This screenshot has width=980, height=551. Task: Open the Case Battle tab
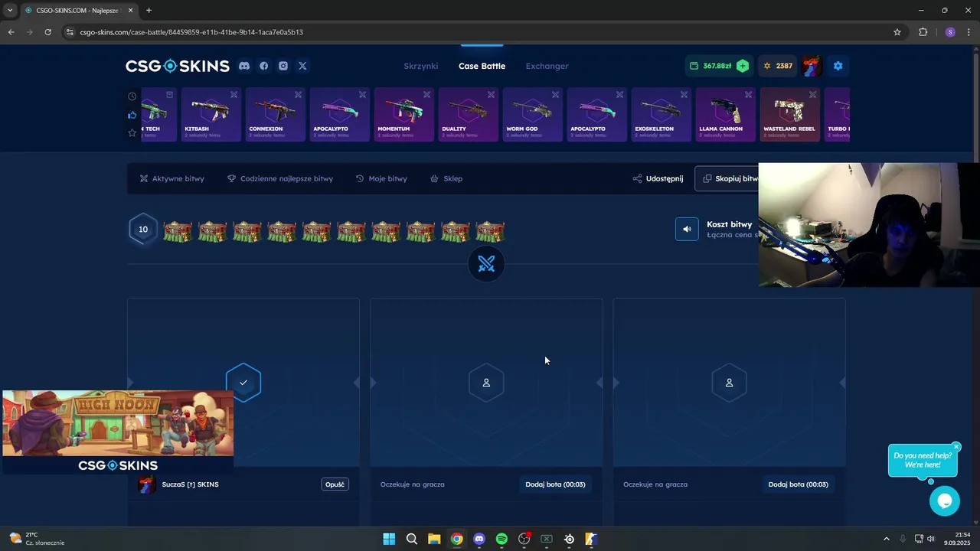[482, 66]
